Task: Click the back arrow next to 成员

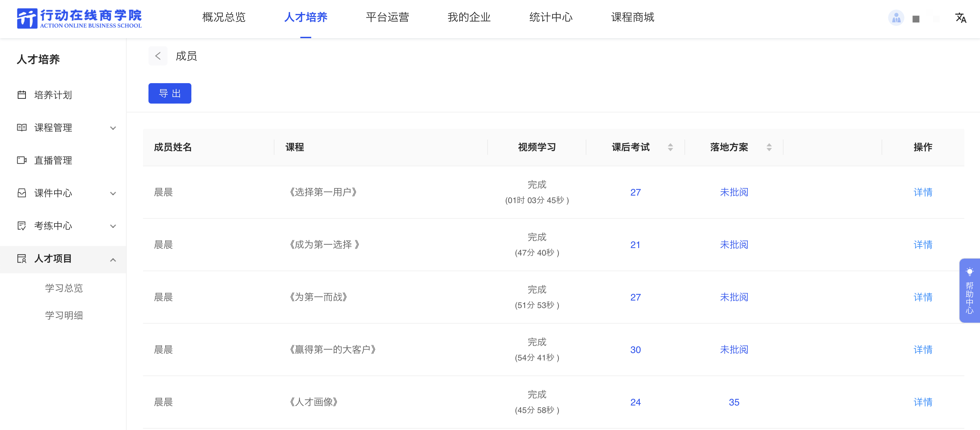Action: 158,56
